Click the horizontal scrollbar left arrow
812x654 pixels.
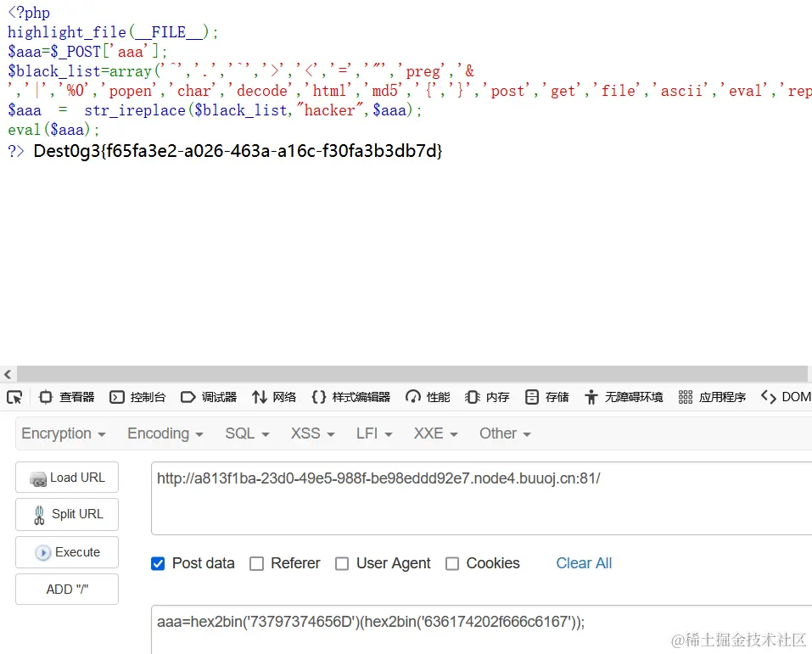pyautogui.click(x=8, y=374)
